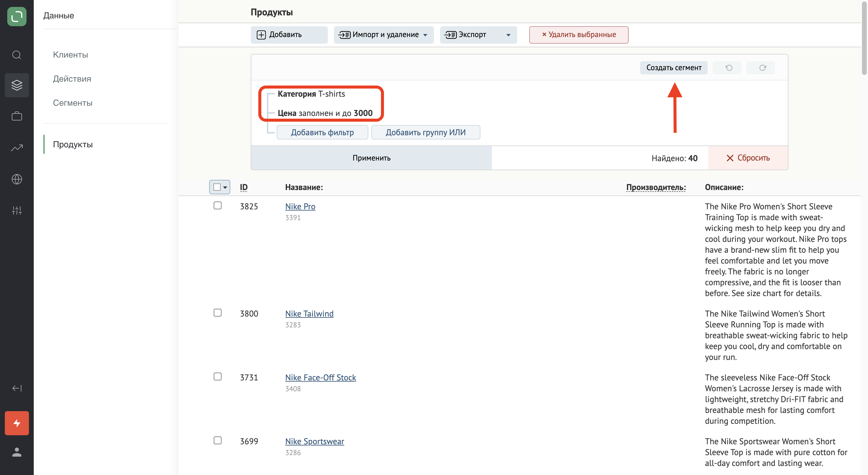Click the X icon next to Сбросить
This screenshot has height=475, width=868.
pyautogui.click(x=730, y=158)
